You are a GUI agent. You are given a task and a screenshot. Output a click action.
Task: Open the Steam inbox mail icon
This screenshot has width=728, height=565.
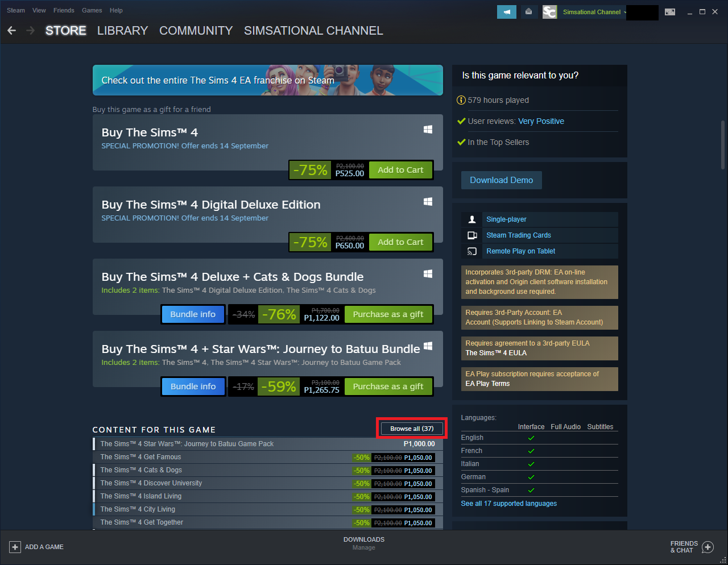pyautogui.click(x=529, y=11)
